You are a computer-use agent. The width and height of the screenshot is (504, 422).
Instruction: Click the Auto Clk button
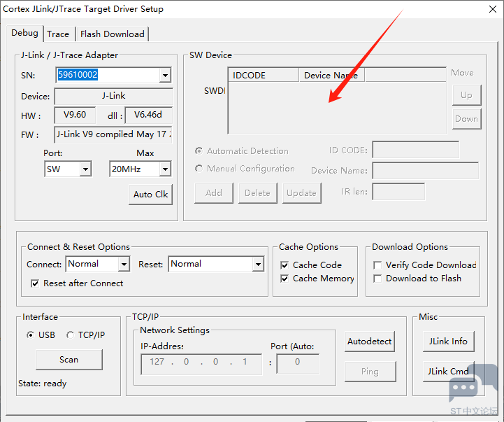pyautogui.click(x=150, y=195)
